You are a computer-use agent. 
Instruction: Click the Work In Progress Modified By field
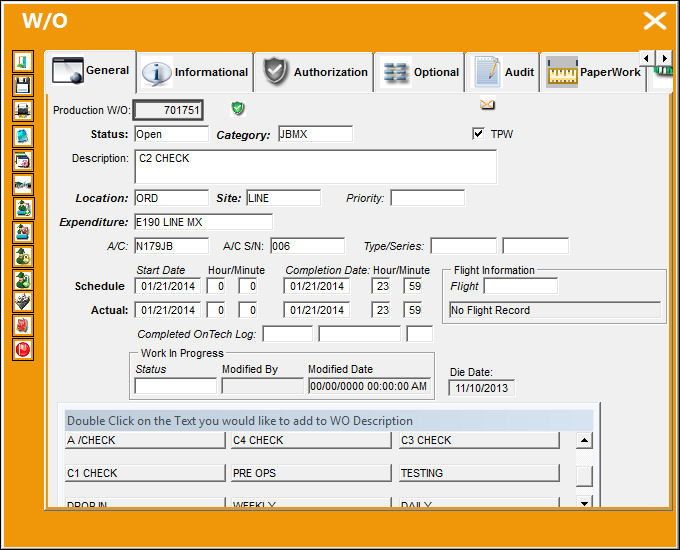262,386
